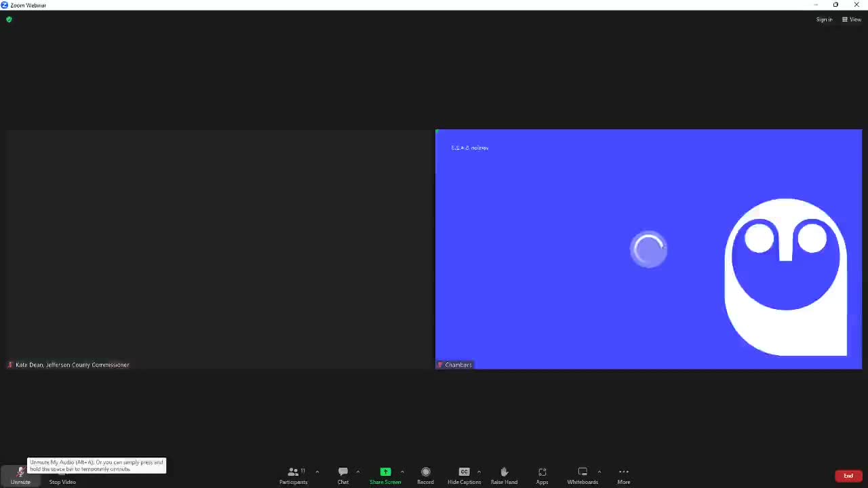Screen dimensions: 868x488
Task: Start sharing with Share Screen
Action: pos(385,475)
